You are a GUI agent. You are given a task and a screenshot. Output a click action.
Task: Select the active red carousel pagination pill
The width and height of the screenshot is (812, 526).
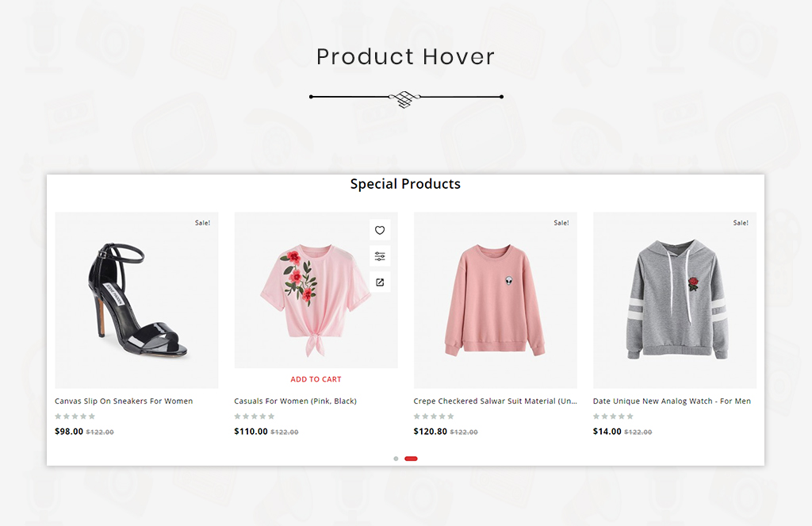pos(412,459)
